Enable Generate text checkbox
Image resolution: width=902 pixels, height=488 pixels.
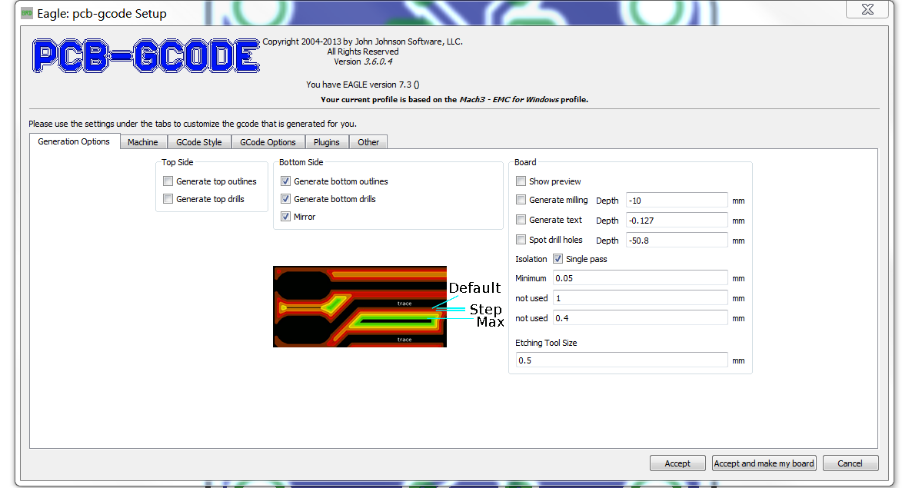(x=521, y=220)
